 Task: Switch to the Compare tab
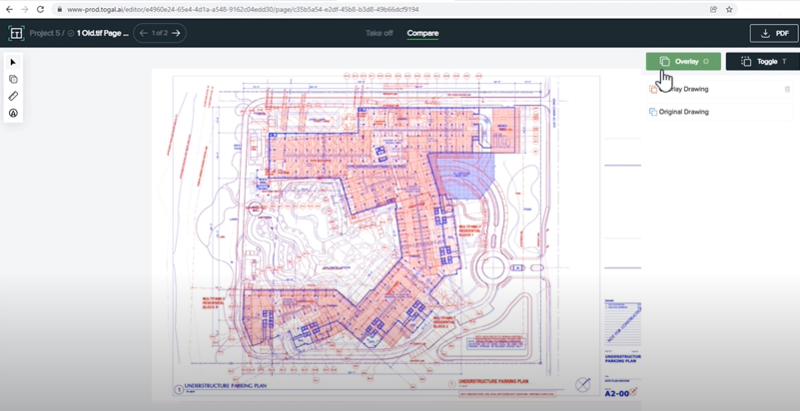[x=422, y=33]
